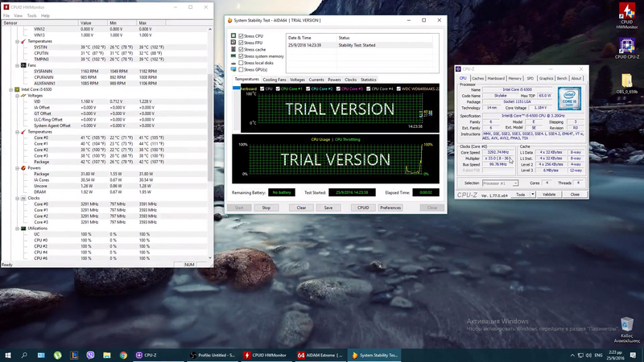Screen dimensions: 644x362
Task: Switch to the Cooling Fans tab
Action: (x=275, y=80)
